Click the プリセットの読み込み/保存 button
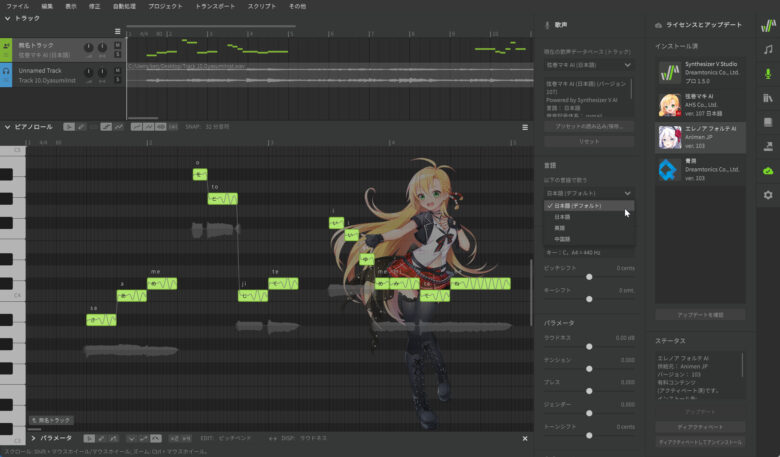The image size is (780, 457). pos(588,126)
